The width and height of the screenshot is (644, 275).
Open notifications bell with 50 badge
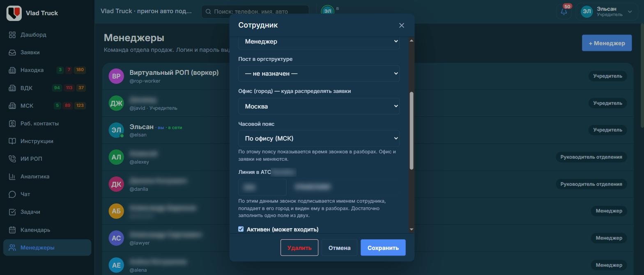[564, 12]
